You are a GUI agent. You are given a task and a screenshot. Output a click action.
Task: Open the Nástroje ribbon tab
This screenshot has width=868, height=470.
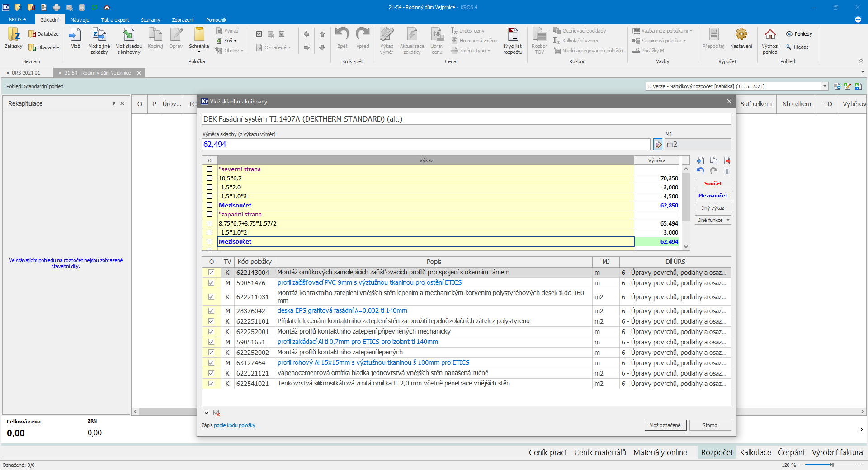(x=80, y=20)
